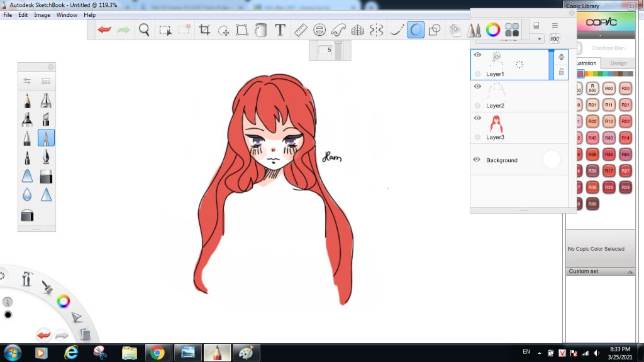Open Windows Start menu
Screen dimensions: 644x362
tap(12, 353)
